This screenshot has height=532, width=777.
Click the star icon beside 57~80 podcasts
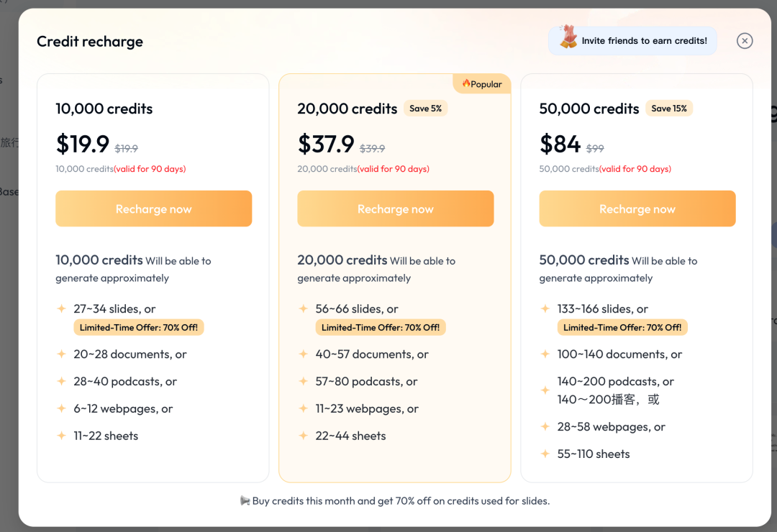[304, 381]
